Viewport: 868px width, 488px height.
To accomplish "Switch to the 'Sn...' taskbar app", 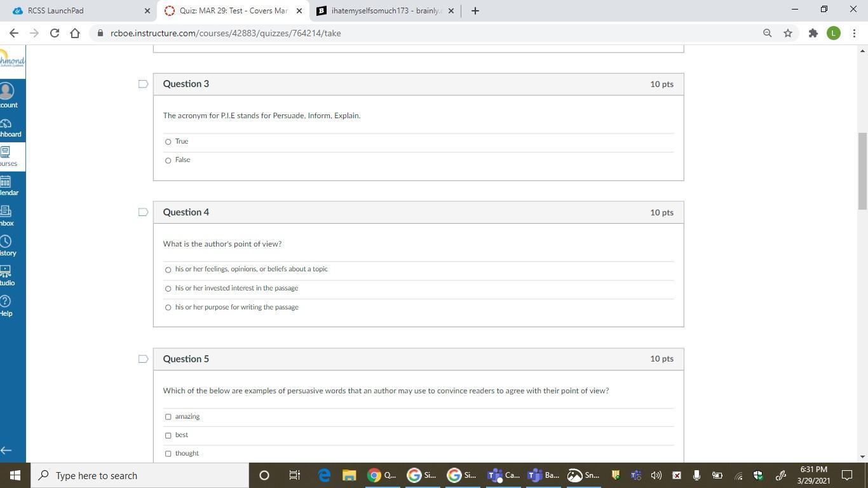I will (x=583, y=475).
